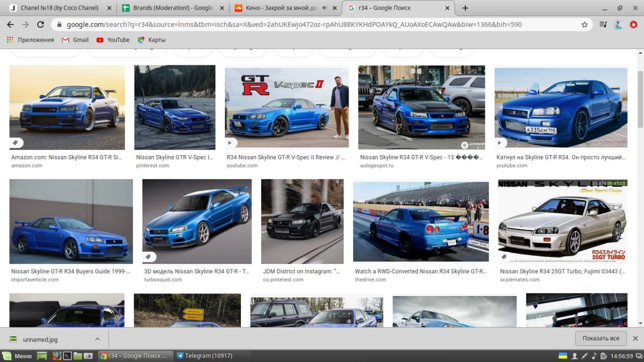Click the thedrive.com source text
This screenshot has height=362, width=644.
click(x=370, y=279)
